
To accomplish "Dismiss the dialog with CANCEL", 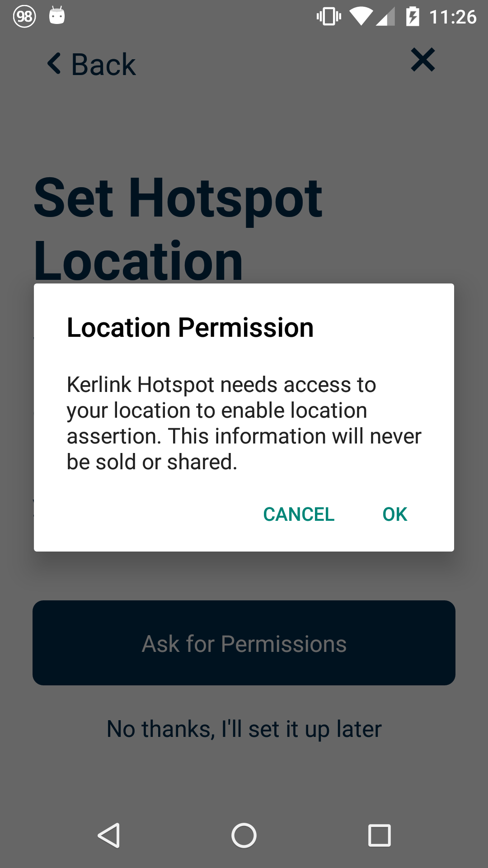I will click(x=299, y=514).
